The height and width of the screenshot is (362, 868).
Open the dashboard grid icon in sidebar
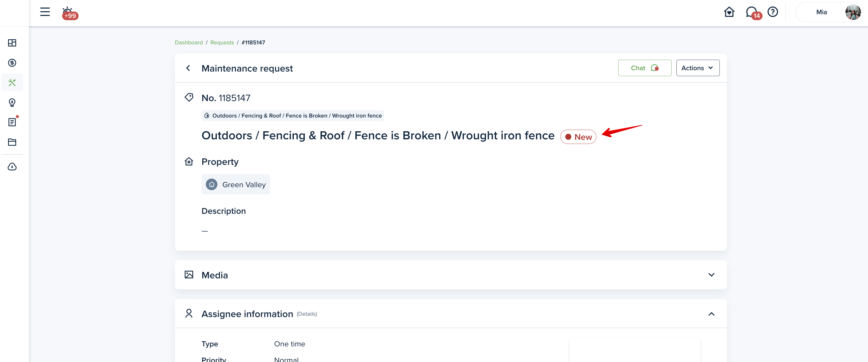point(12,43)
